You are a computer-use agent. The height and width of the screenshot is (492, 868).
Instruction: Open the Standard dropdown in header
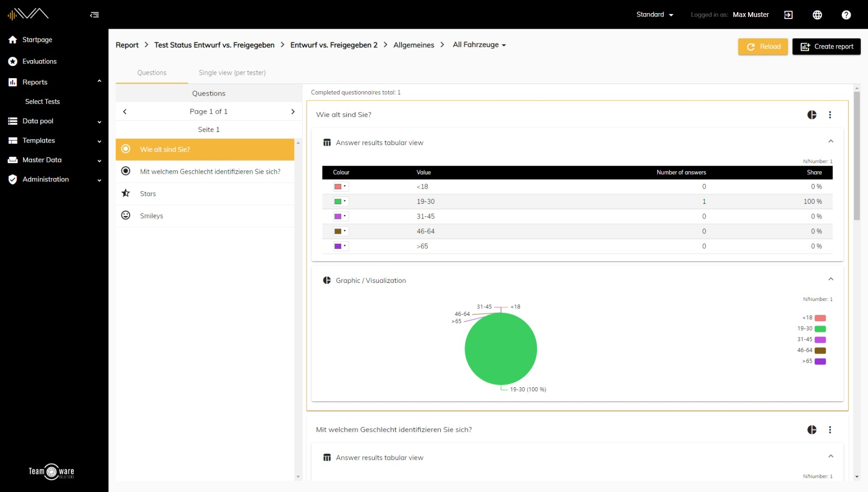pyautogui.click(x=655, y=15)
